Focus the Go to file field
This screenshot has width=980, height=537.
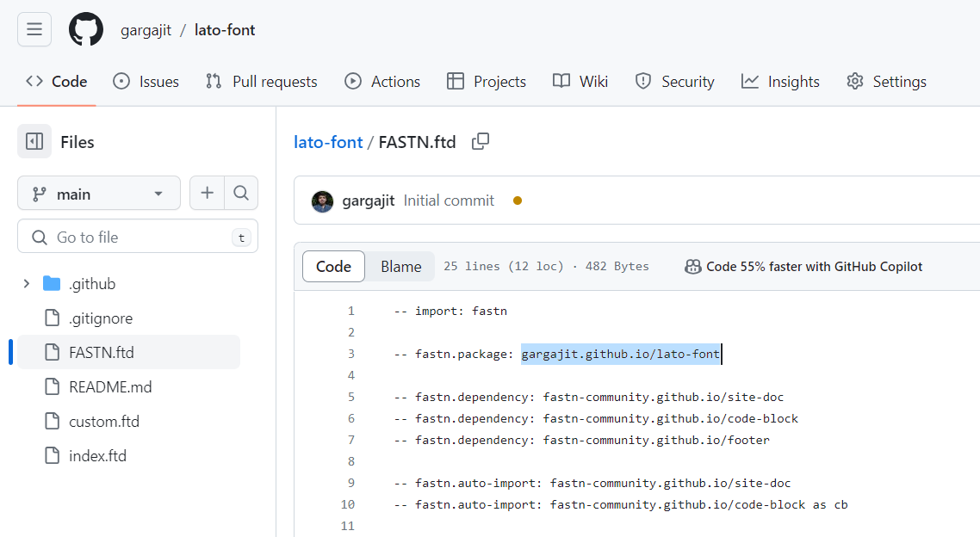(x=138, y=237)
